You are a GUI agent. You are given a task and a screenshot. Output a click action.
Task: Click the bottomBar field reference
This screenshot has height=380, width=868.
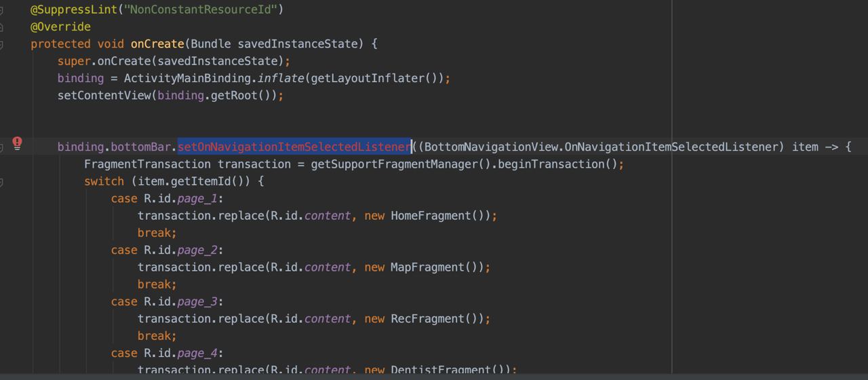pos(140,147)
